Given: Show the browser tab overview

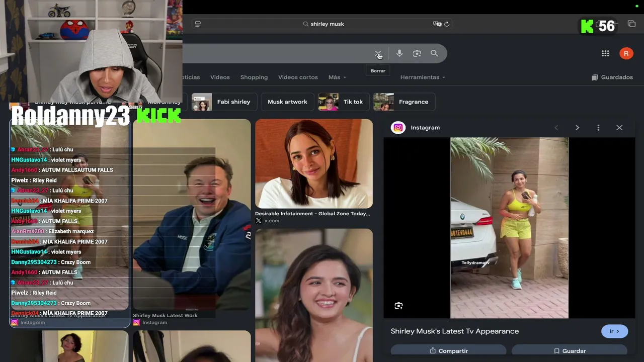Looking at the screenshot, I should 631,24.
